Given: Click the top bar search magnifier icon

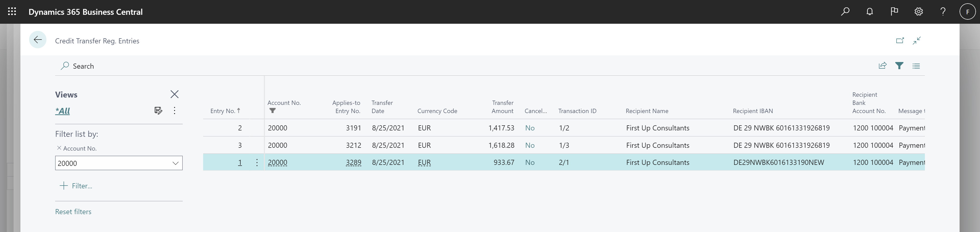Looking at the screenshot, I should click(x=845, y=11).
